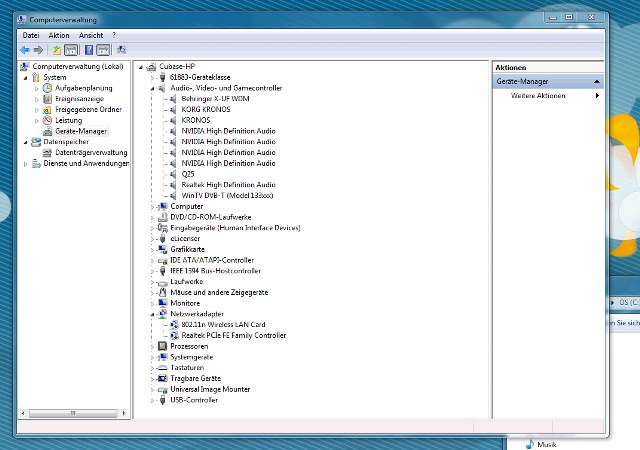Click the 802.11n Wireless LAN Card icon
The height and width of the screenshot is (450, 640).
tap(174, 325)
